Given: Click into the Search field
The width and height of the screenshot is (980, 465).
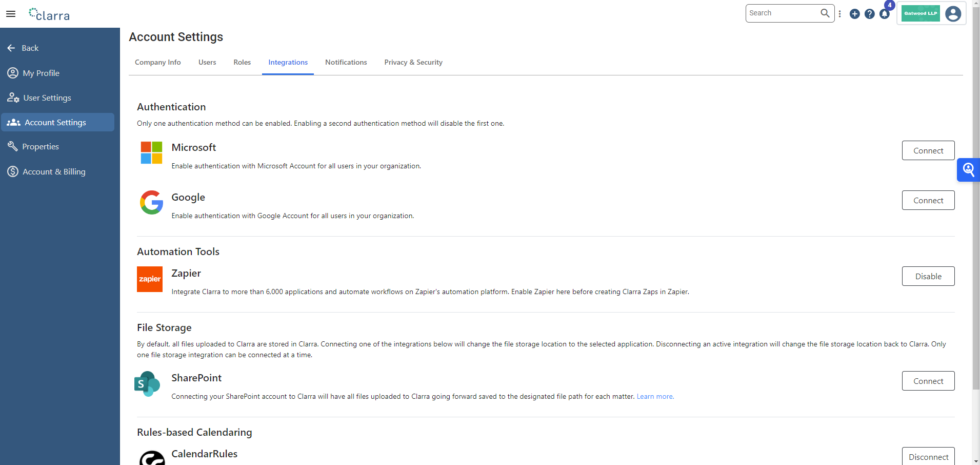Looking at the screenshot, I should pos(782,13).
